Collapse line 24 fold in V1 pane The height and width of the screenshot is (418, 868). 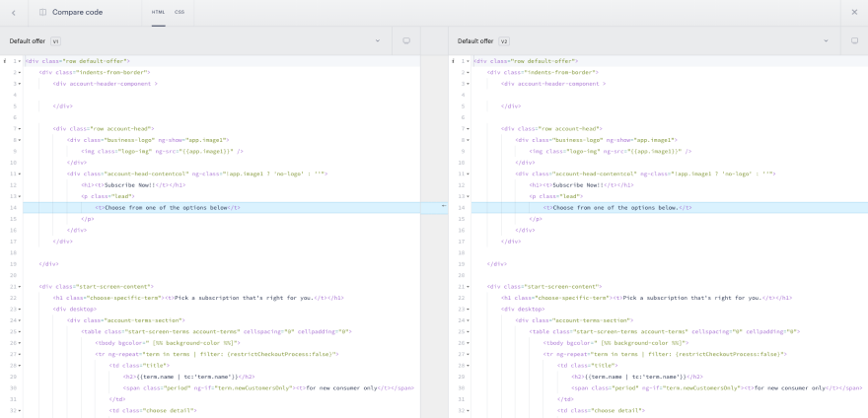pyautogui.click(x=20, y=320)
